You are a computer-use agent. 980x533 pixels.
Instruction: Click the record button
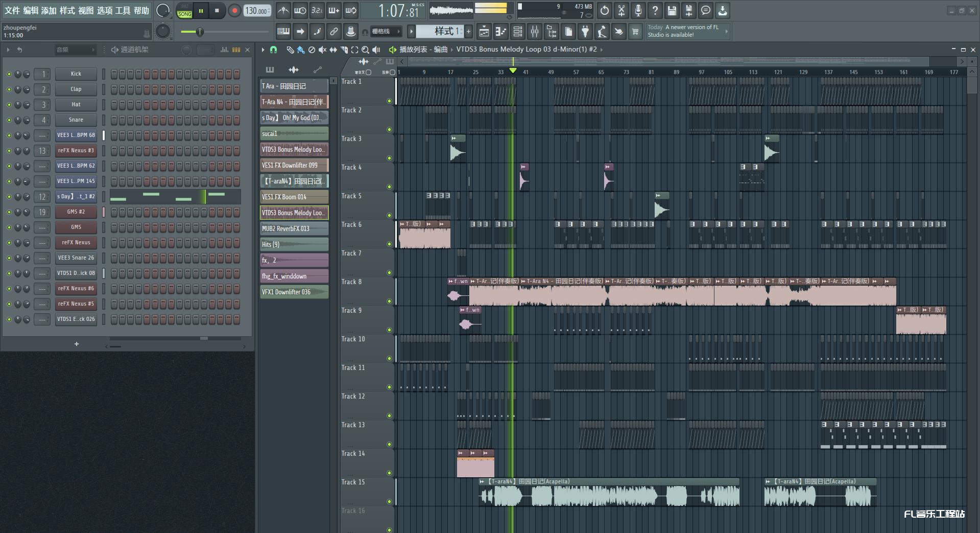point(234,11)
